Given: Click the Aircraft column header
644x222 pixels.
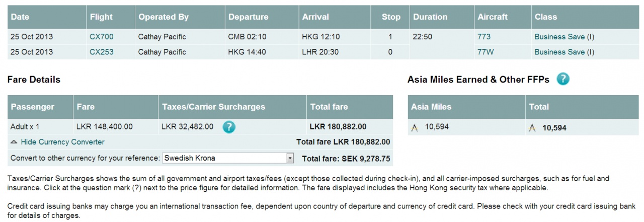Looking at the screenshot, I should tap(493, 17).
